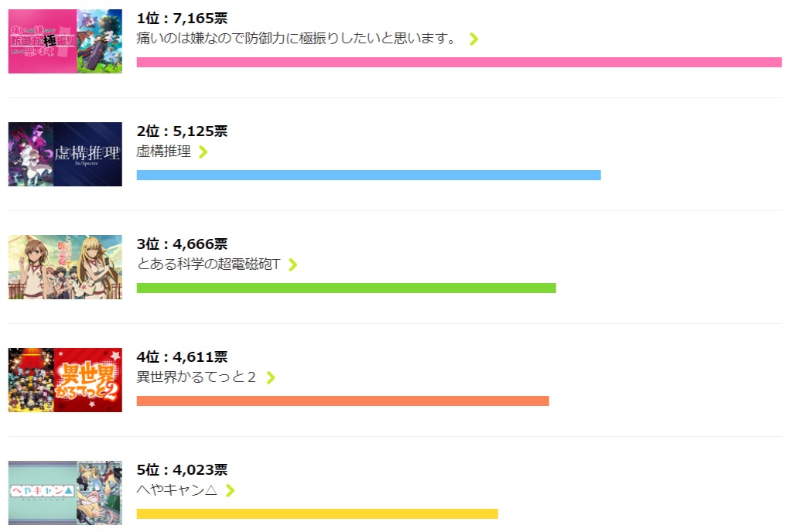The image size is (793, 532).
Task: Click the chevron arrow after とある科学の超電磁砲T
Action: coord(292,264)
